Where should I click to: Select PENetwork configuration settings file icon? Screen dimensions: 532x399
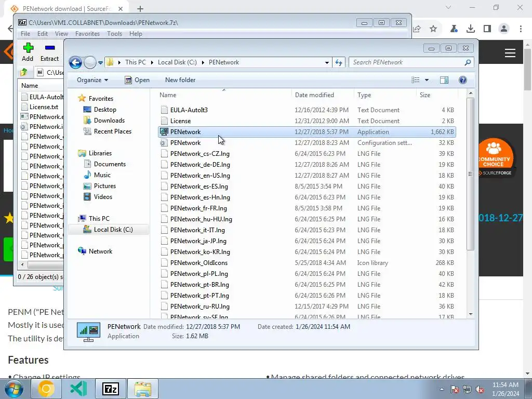pyautogui.click(x=164, y=143)
